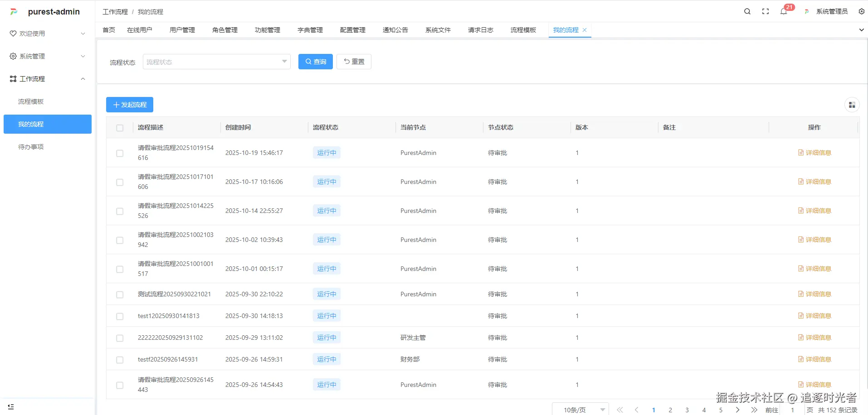Click the 前往 page number input
Screen dimensions: 868x415
792,410
